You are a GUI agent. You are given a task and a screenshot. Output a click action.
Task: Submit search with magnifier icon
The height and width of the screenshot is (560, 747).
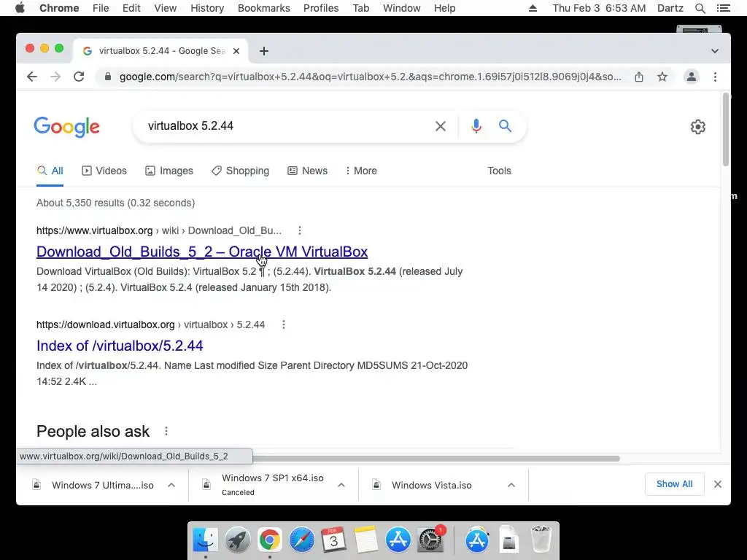pos(505,126)
